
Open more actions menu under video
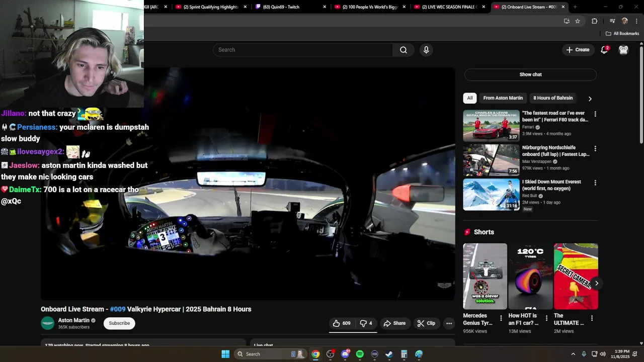449,323
